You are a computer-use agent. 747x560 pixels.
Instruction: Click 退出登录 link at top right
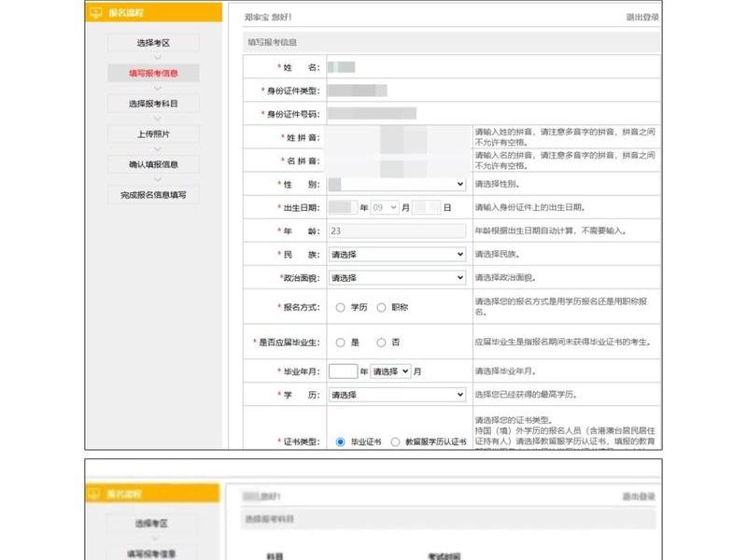(x=641, y=17)
